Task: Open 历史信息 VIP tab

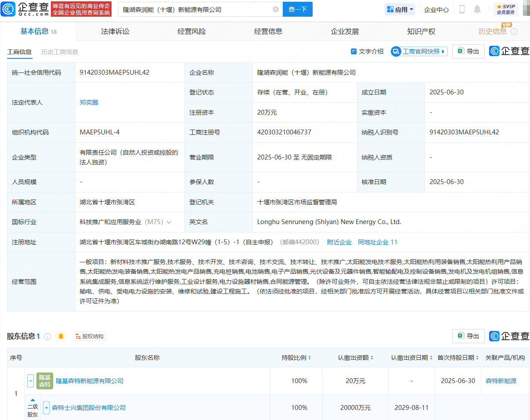Action: point(493,31)
